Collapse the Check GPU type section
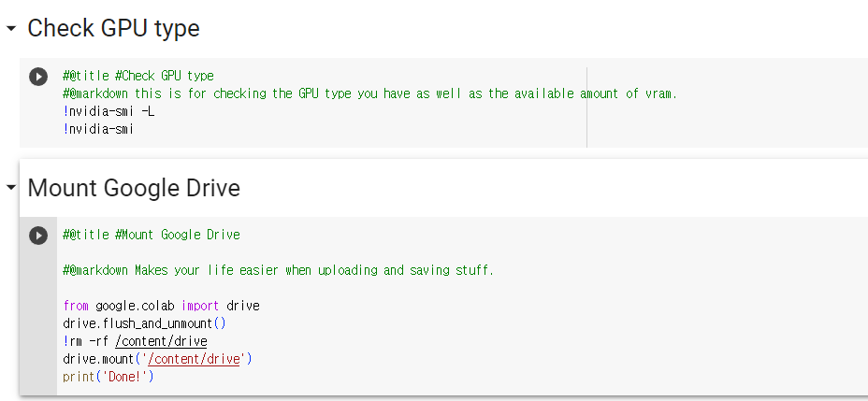The width and height of the screenshot is (868, 401). [x=10, y=28]
